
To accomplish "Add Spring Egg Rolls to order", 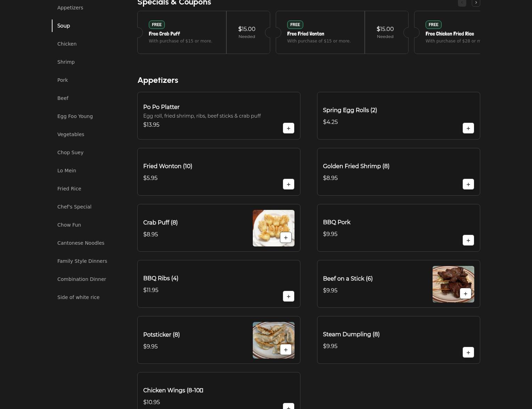I will (468, 128).
